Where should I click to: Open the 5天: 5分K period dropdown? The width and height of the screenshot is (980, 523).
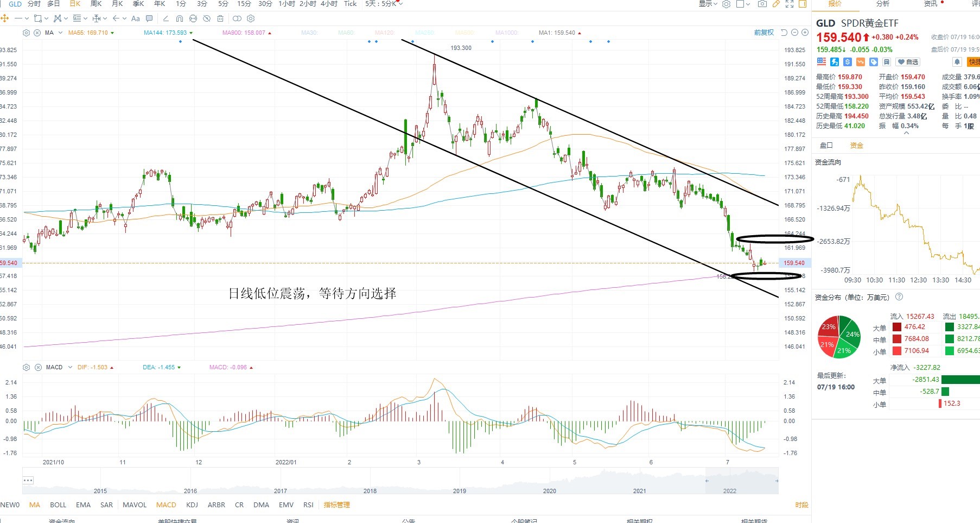tap(384, 4)
